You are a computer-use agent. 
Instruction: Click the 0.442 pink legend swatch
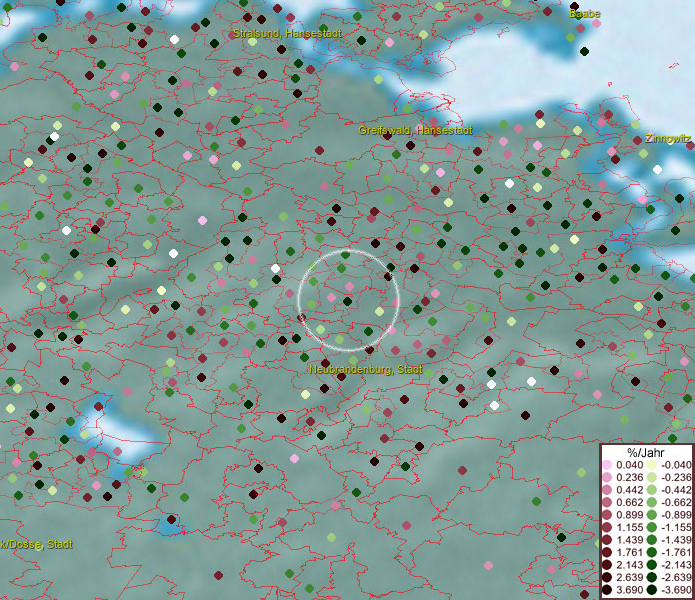tap(608, 490)
